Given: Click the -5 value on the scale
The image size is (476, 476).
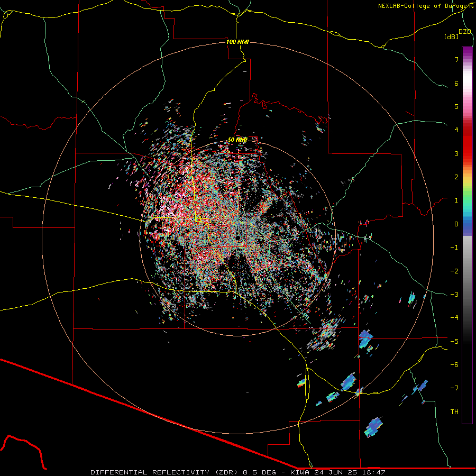Looking at the screenshot, I should point(454,342).
